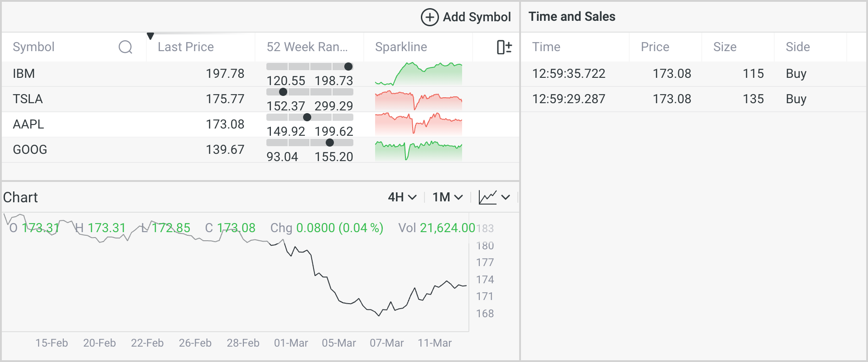Click trade size 115

[753, 74]
